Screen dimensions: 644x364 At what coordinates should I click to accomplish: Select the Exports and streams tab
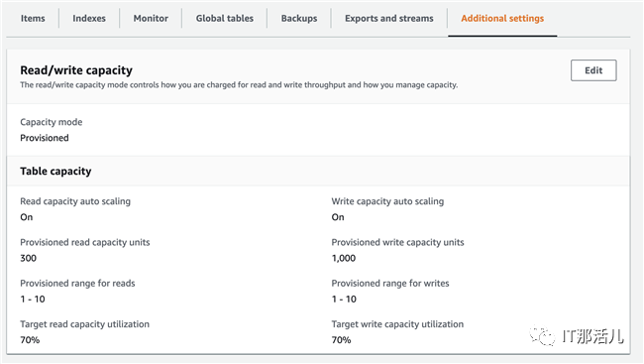click(389, 19)
